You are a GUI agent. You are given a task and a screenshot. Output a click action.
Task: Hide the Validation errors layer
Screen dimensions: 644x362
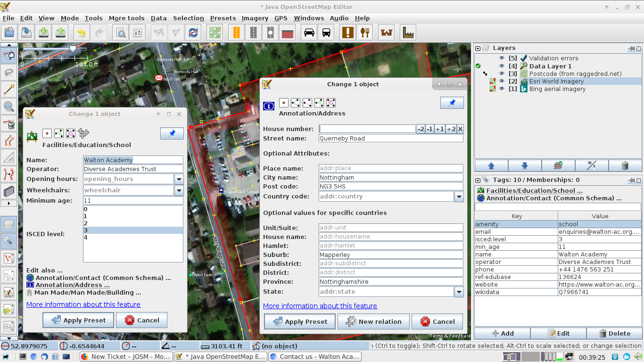(x=502, y=58)
